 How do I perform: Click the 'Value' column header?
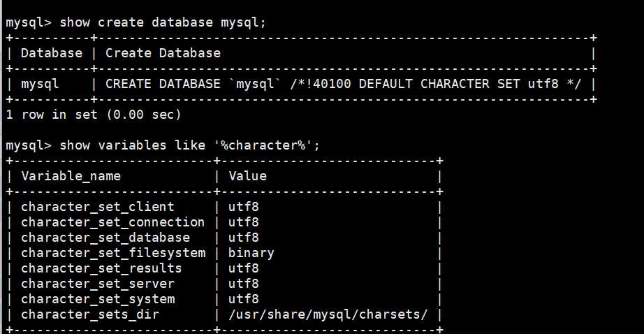(247, 176)
